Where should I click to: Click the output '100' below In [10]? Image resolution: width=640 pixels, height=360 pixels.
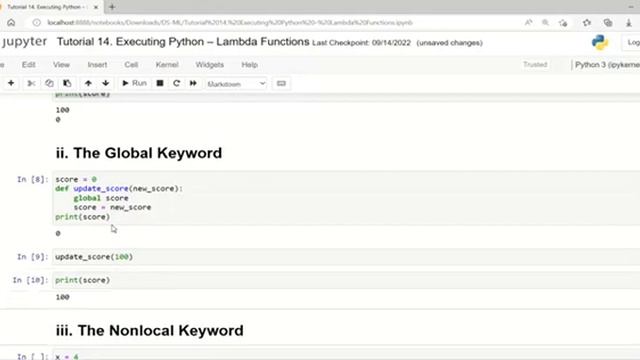[x=62, y=297]
